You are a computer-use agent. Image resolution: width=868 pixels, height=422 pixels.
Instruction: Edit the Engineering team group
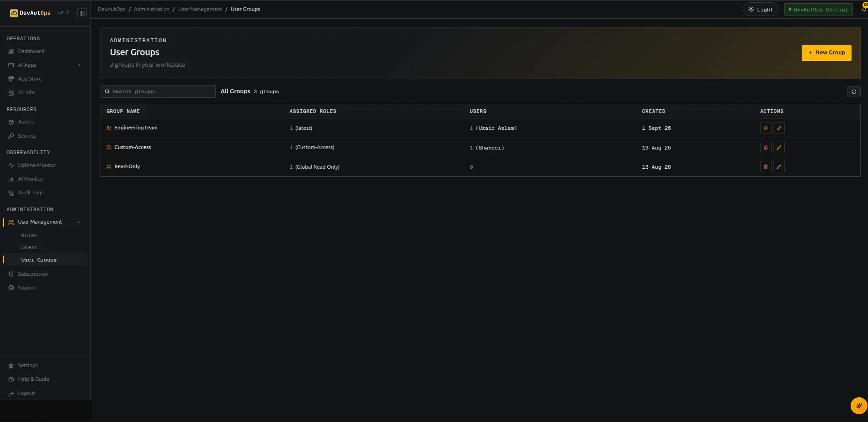tap(779, 128)
